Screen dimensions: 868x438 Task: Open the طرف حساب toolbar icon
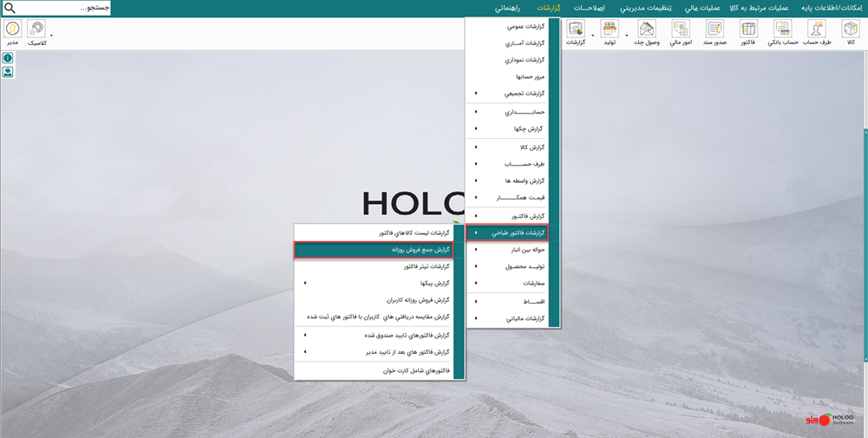tap(817, 33)
